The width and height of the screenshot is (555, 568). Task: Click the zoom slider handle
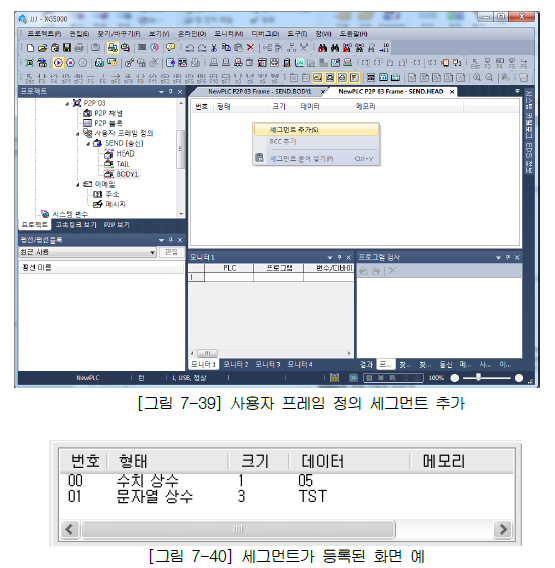479,377
